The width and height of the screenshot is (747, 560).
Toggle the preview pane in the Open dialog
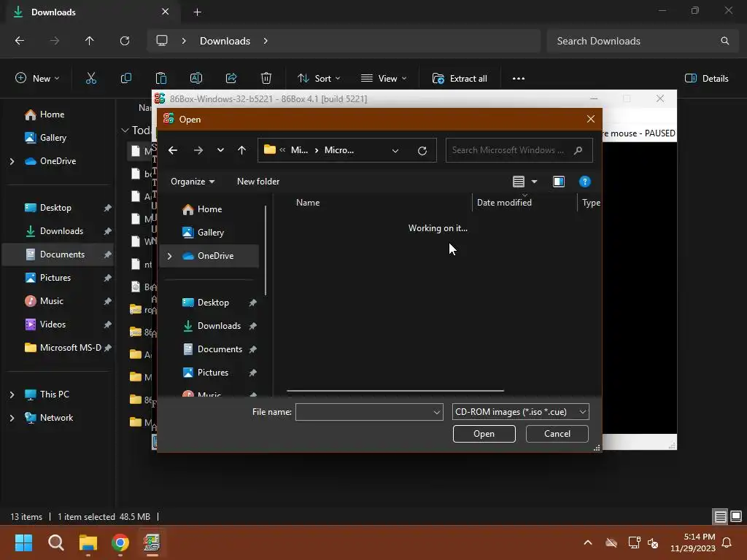tap(558, 182)
